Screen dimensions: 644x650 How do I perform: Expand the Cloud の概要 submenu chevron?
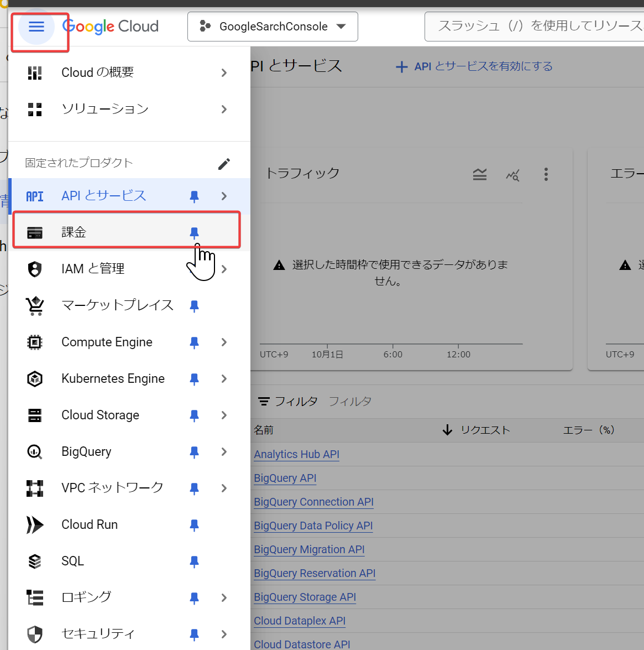point(224,73)
